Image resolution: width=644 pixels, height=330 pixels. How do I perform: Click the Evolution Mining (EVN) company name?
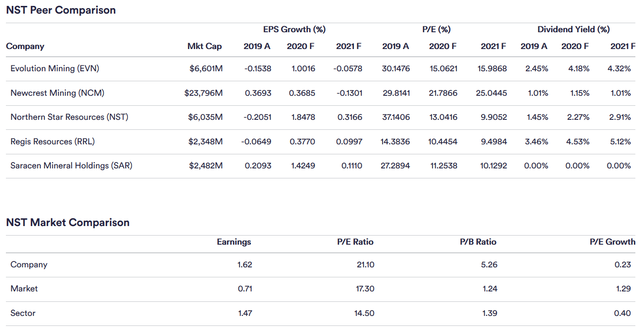[x=55, y=69]
